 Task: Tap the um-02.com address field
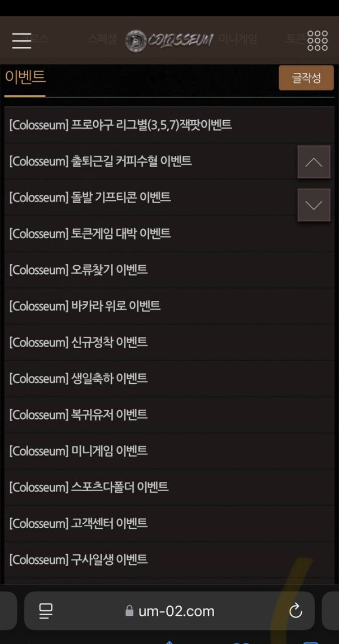(169, 611)
